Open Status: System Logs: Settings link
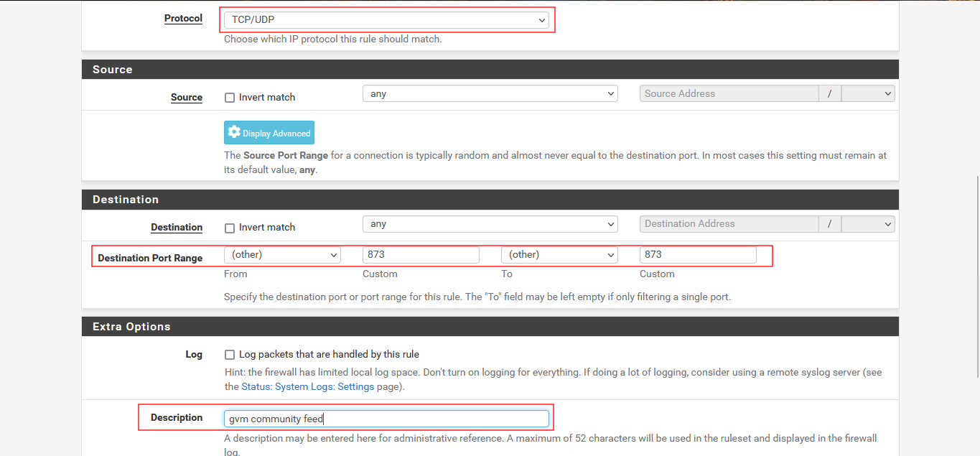 point(307,387)
